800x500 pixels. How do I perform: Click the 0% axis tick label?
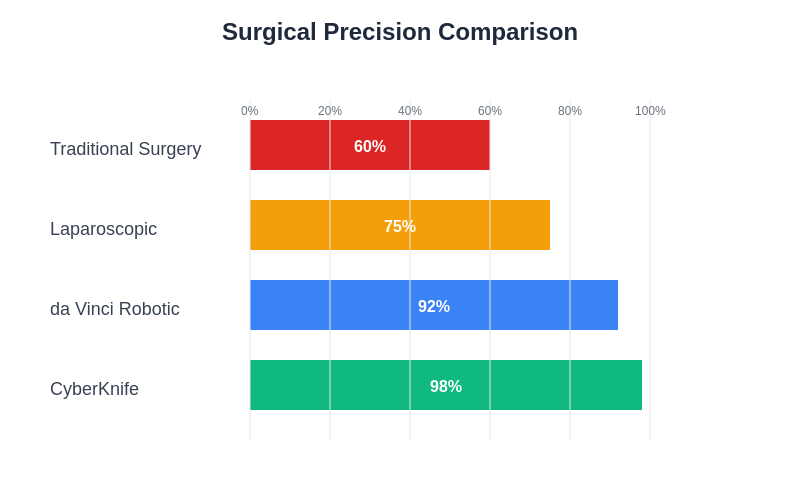(250, 111)
